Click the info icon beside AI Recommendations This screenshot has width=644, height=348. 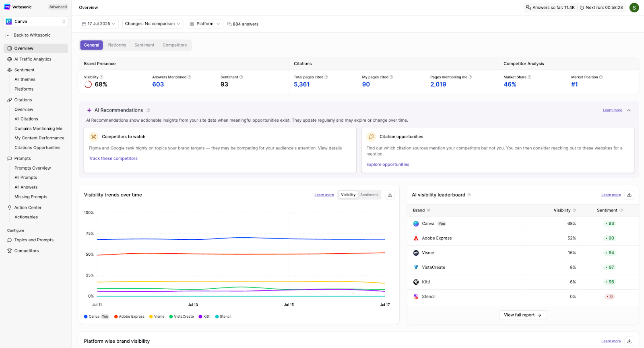point(149,110)
